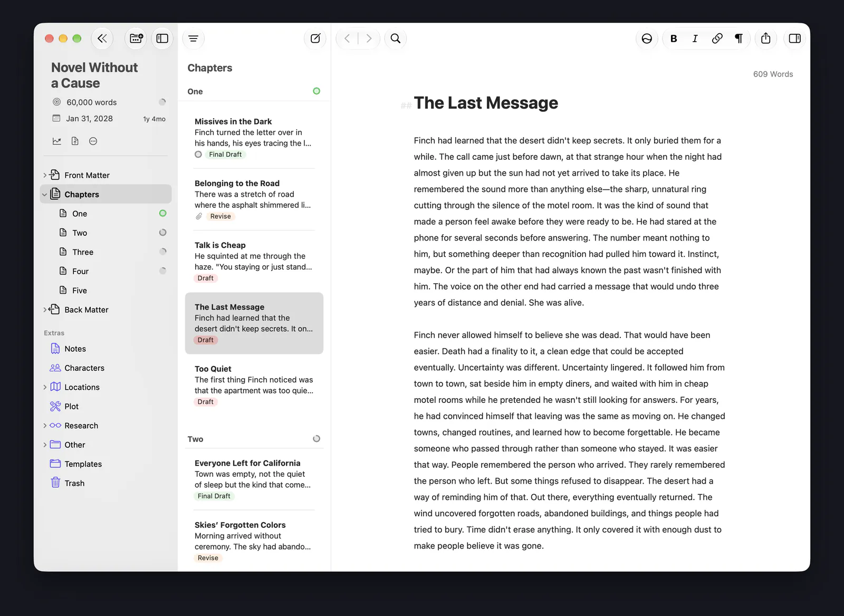Toggle the right inspector panel
The height and width of the screenshot is (616, 844).
click(x=795, y=38)
